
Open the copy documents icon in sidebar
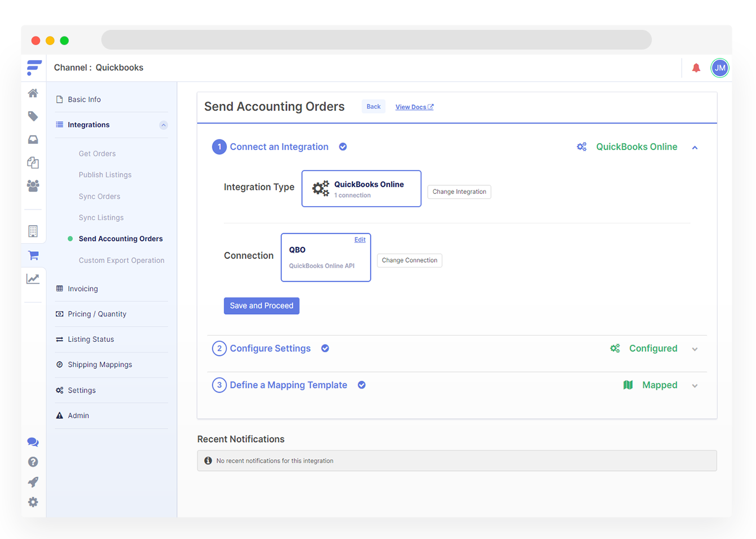click(x=33, y=162)
